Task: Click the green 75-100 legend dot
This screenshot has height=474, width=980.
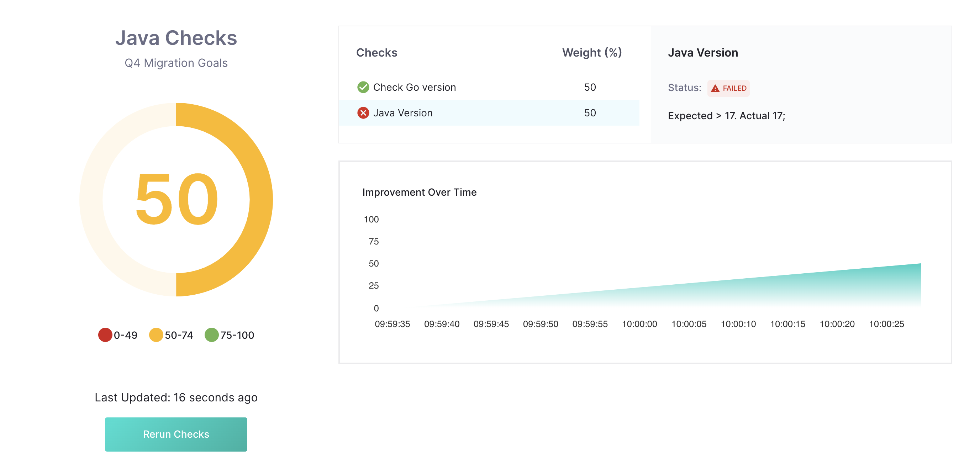Action: pyautogui.click(x=211, y=335)
